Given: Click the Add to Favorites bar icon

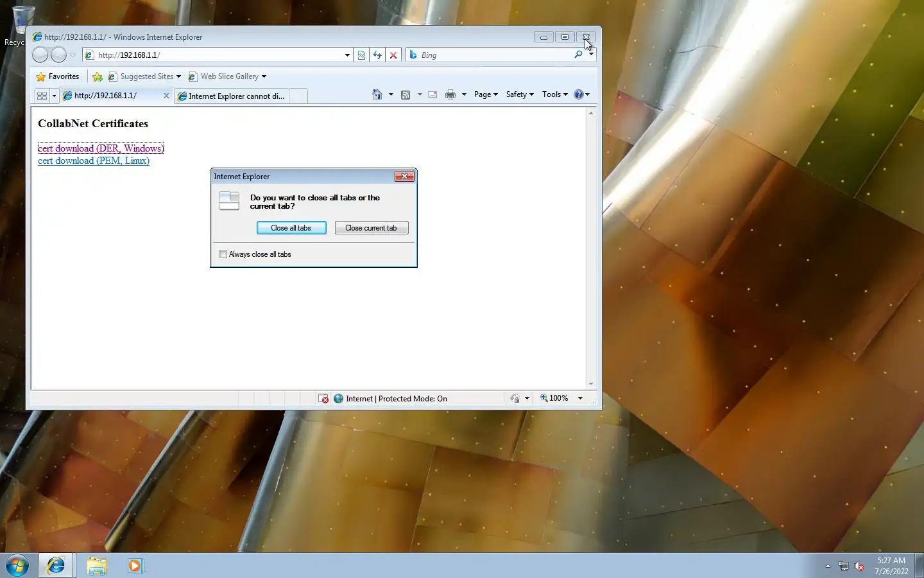Looking at the screenshot, I should 98,76.
